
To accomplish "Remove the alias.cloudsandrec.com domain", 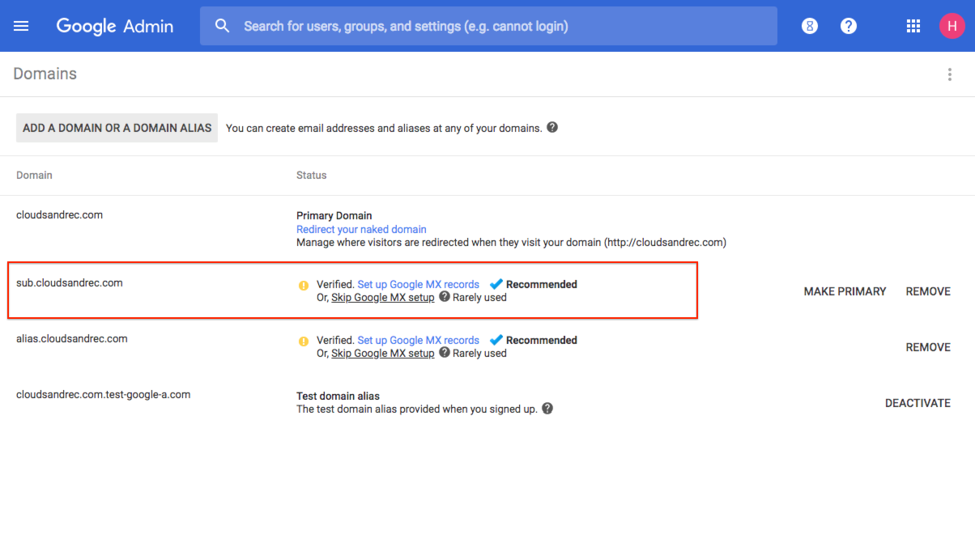I will (928, 347).
